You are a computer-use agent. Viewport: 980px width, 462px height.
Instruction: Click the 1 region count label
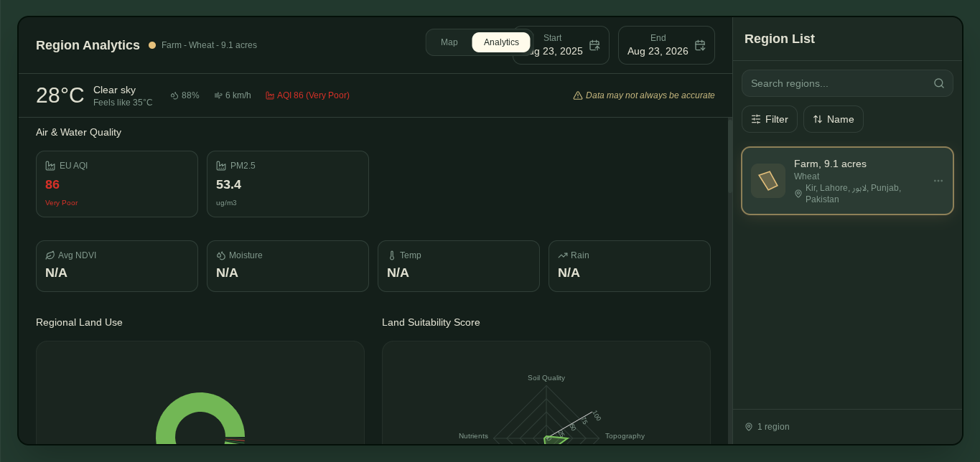(x=773, y=427)
